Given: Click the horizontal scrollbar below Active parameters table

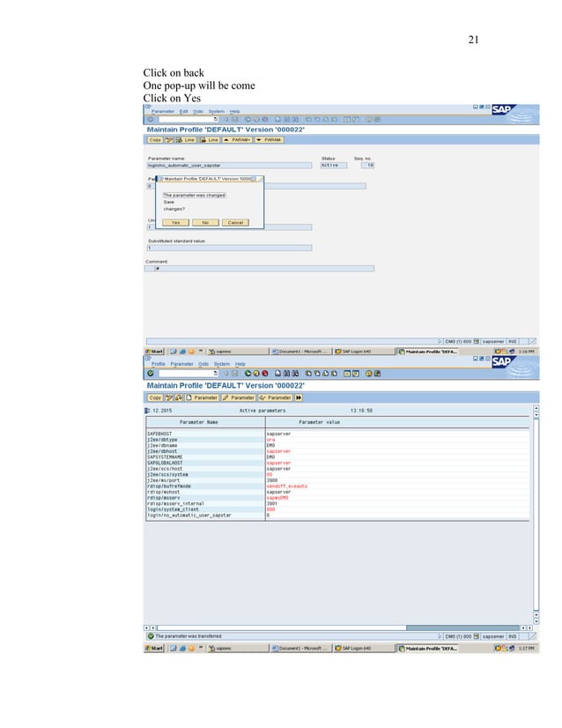Looking at the screenshot, I should [338, 628].
